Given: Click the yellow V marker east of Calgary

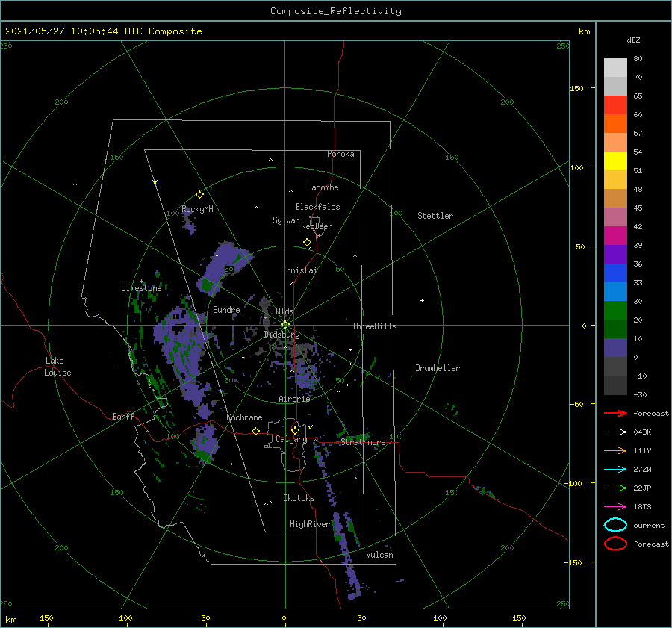Looking at the screenshot, I should tap(310, 427).
